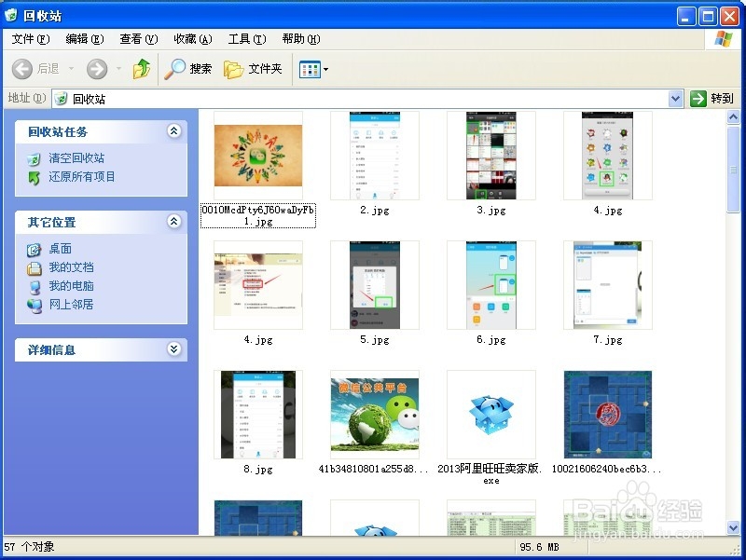Viewport: 746px width, 560px height.
Task: Click the Back arrow button
Action: point(22,69)
